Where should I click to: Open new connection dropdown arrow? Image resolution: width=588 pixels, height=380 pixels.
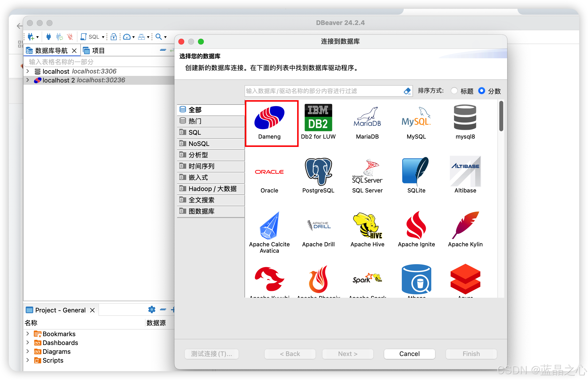coord(37,37)
